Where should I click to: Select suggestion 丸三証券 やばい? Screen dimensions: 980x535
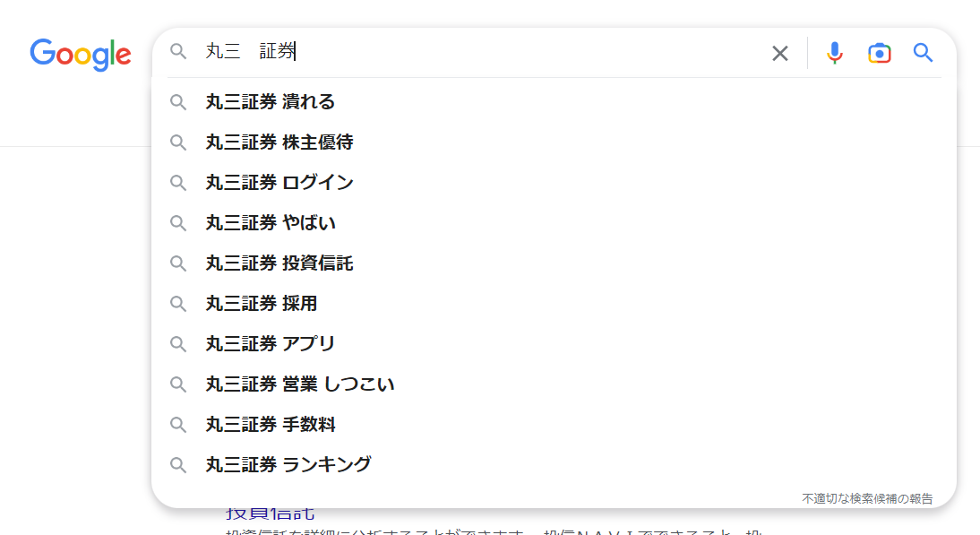(554, 223)
